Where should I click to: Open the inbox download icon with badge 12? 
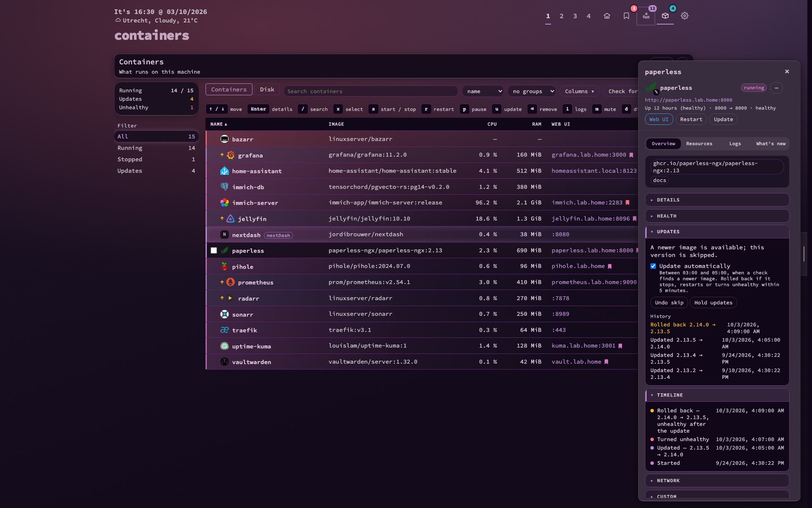(x=646, y=16)
